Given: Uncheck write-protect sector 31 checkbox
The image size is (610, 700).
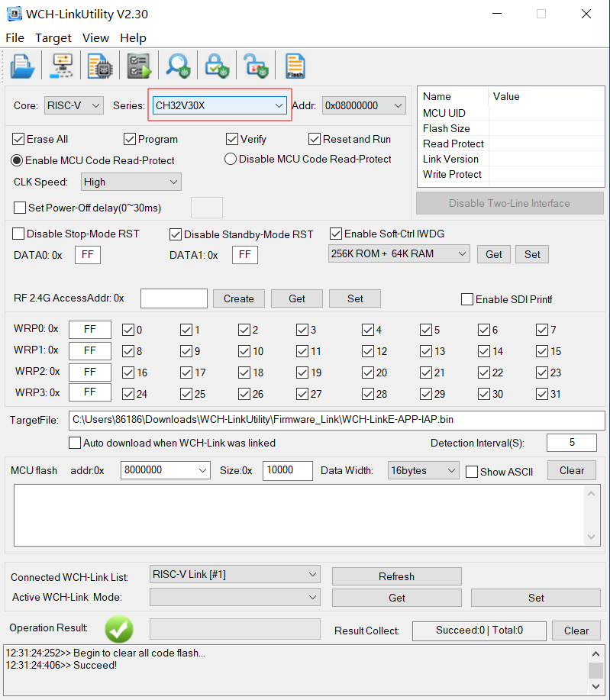Looking at the screenshot, I should [x=542, y=394].
